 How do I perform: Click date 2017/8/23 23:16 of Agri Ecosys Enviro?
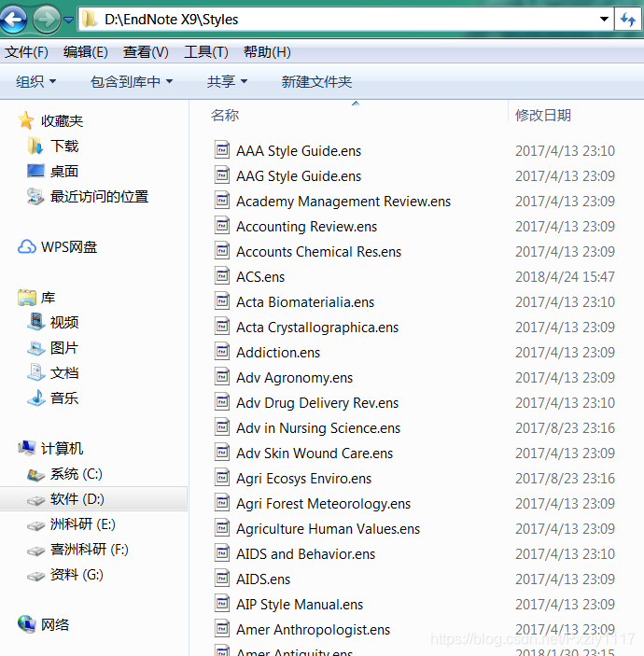click(x=565, y=479)
